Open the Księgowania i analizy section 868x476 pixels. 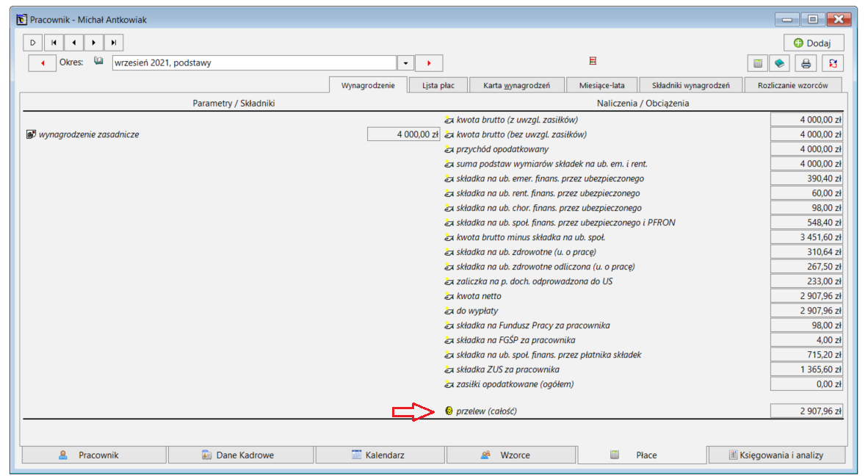777,455
